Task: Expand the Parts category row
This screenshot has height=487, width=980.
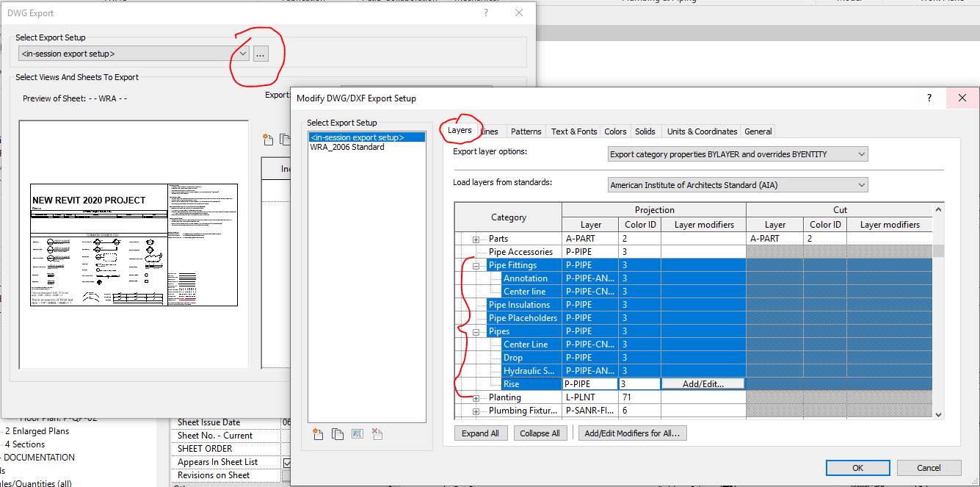Action: click(x=476, y=237)
